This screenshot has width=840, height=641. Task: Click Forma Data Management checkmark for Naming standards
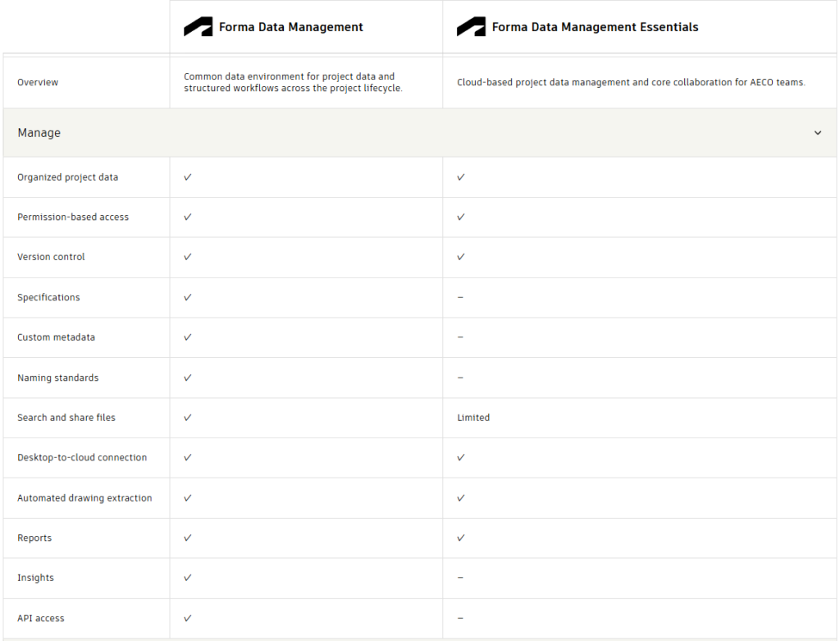click(188, 378)
